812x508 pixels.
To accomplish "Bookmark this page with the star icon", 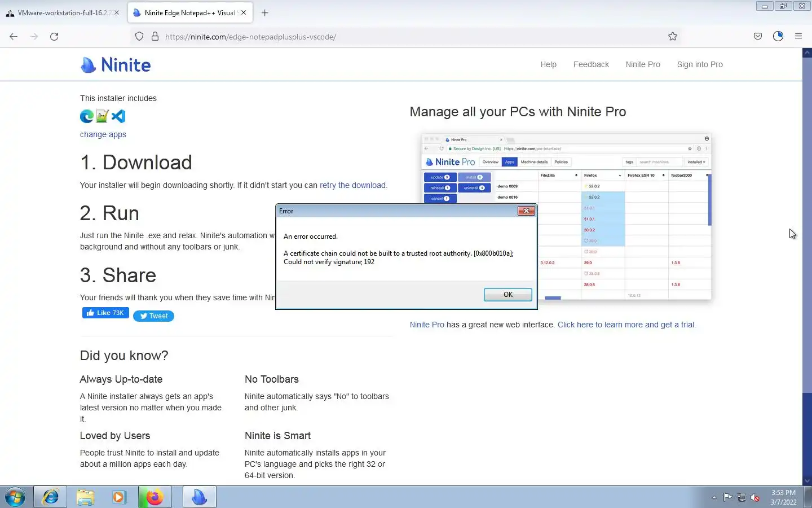I will [673, 37].
